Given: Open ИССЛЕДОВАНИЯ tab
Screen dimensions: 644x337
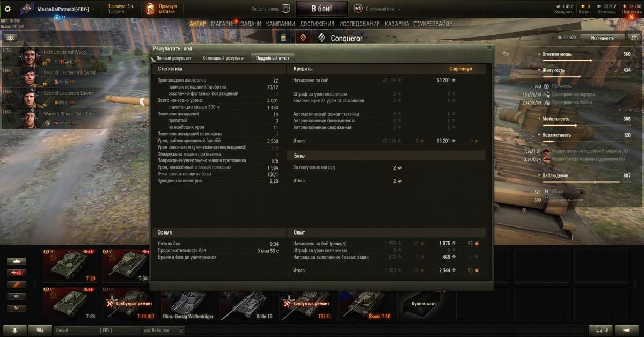Looking at the screenshot, I should pyautogui.click(x=360, y=24).
